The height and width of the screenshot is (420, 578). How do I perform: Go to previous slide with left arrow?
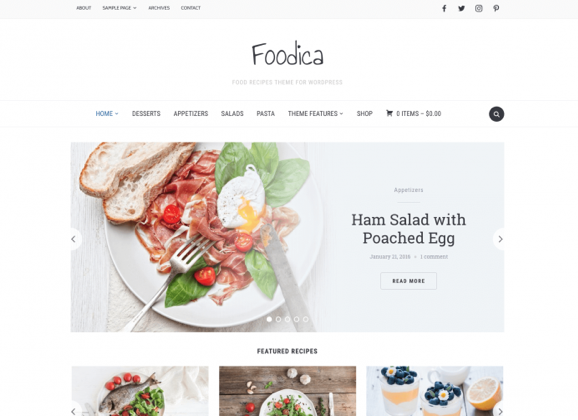(x=75, y=239)
